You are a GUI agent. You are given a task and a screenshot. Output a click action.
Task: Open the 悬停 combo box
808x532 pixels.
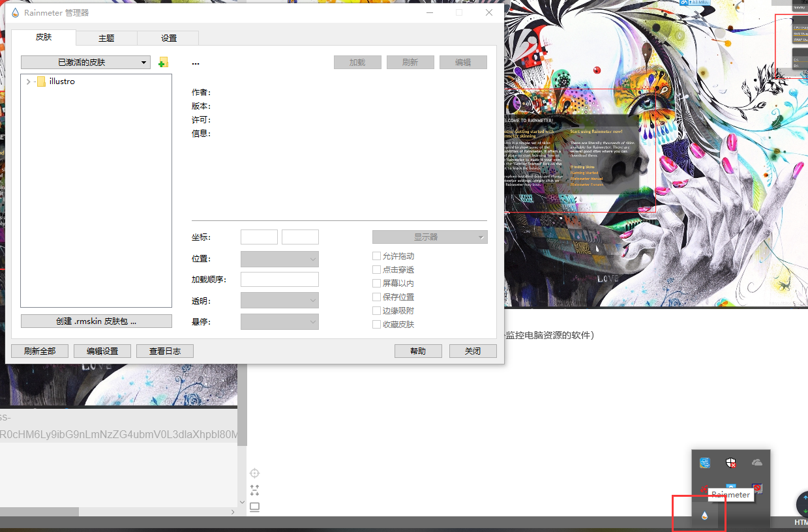pyautogui.click(x=280, y=321)
